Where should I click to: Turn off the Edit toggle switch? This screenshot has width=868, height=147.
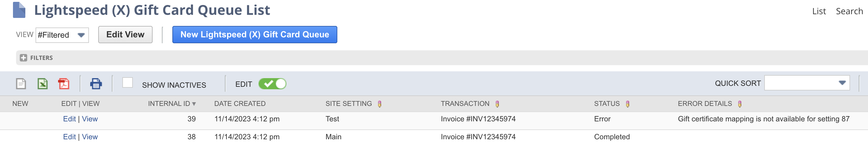click(x=272, y=84)
